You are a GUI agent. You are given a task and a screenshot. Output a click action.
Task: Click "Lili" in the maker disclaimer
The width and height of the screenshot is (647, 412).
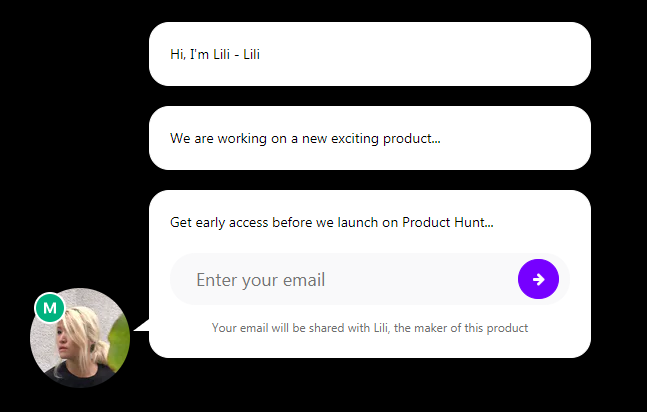[381, 328]
